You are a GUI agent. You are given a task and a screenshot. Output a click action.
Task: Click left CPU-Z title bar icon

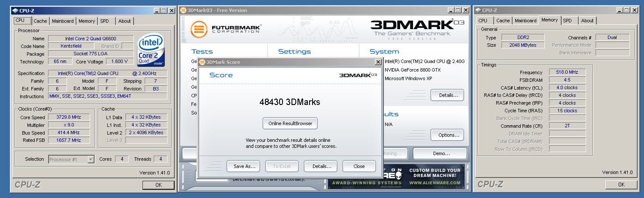15,10
